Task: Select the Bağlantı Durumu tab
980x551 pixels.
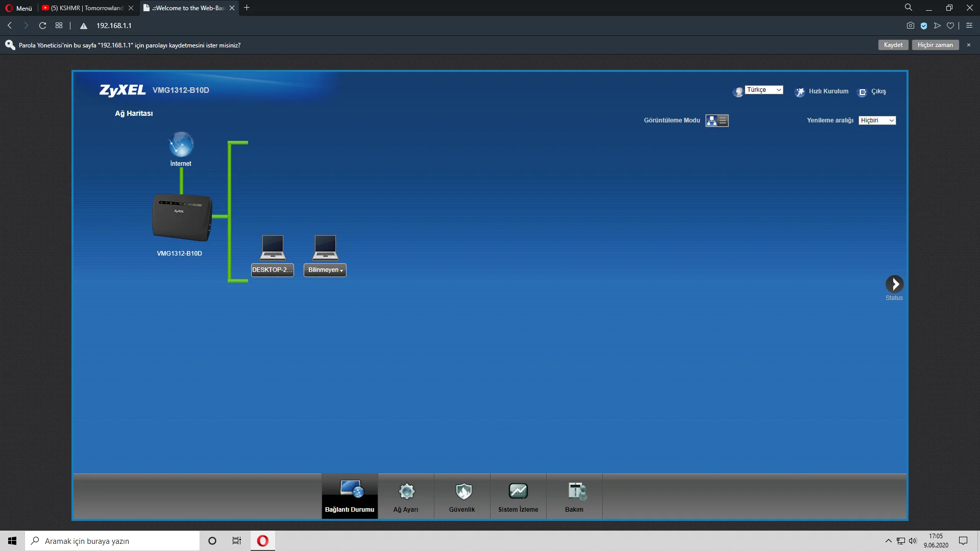Action: click(350, 496)
